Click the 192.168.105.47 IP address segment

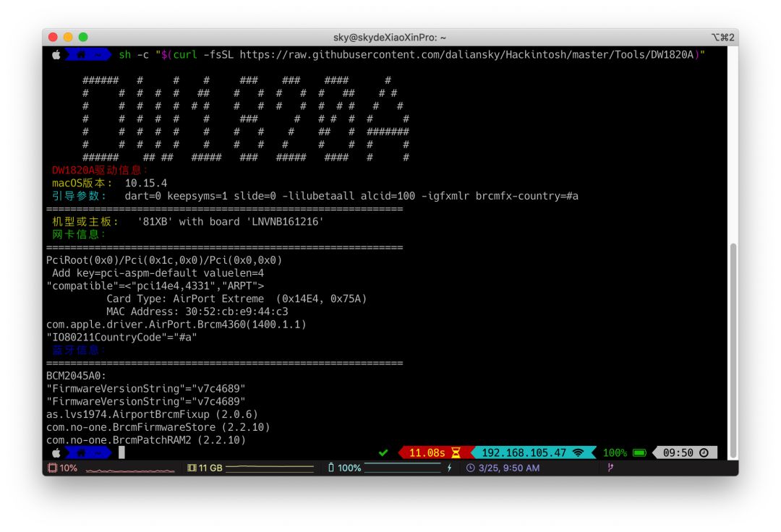click(524, 452)
